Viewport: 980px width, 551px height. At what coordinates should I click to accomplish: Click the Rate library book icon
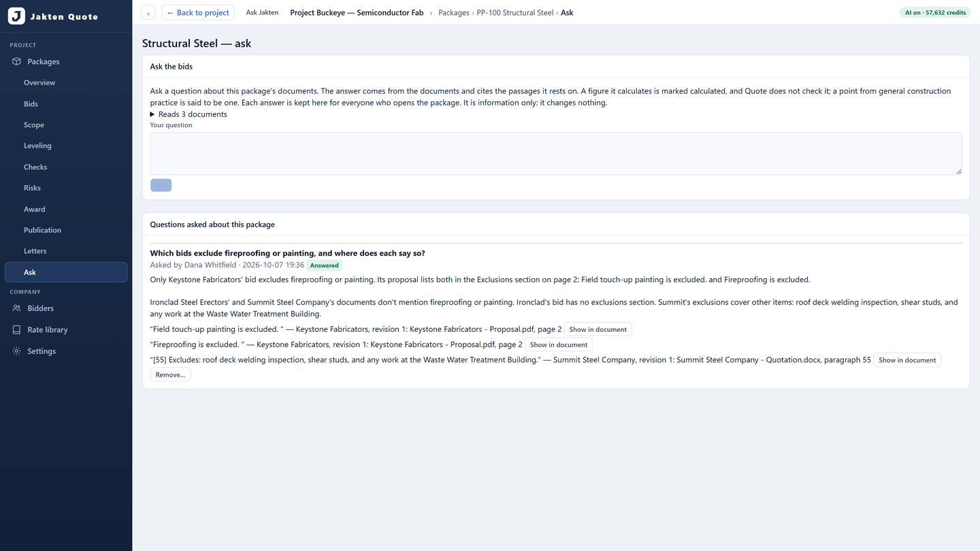point(17,330)
